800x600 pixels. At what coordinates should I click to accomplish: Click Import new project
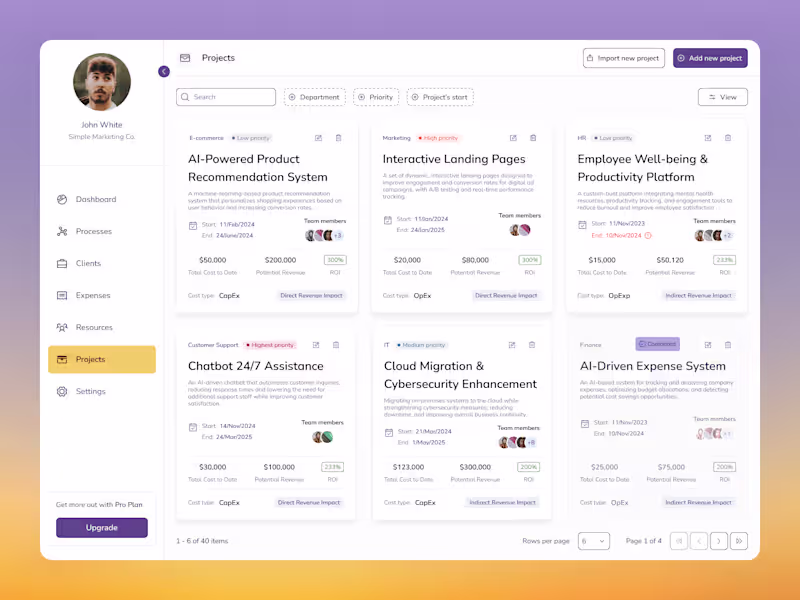(x=624, y=58)
